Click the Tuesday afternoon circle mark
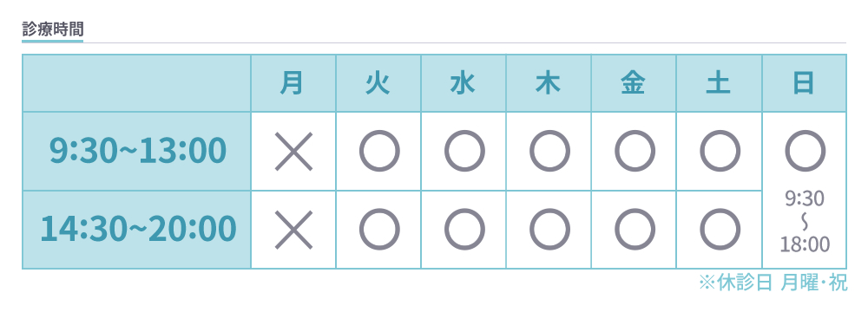The image size is (868, 312). click(x=379, y=230)
